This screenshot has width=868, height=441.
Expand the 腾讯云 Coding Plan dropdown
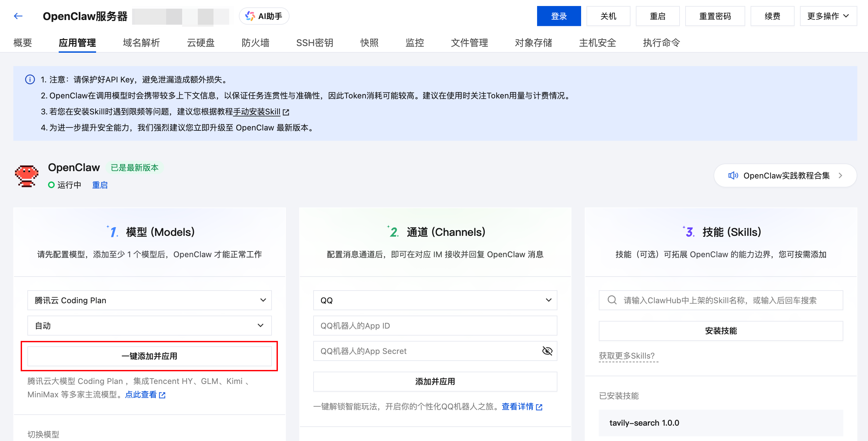pyautogui.click(x=149, y=300)
